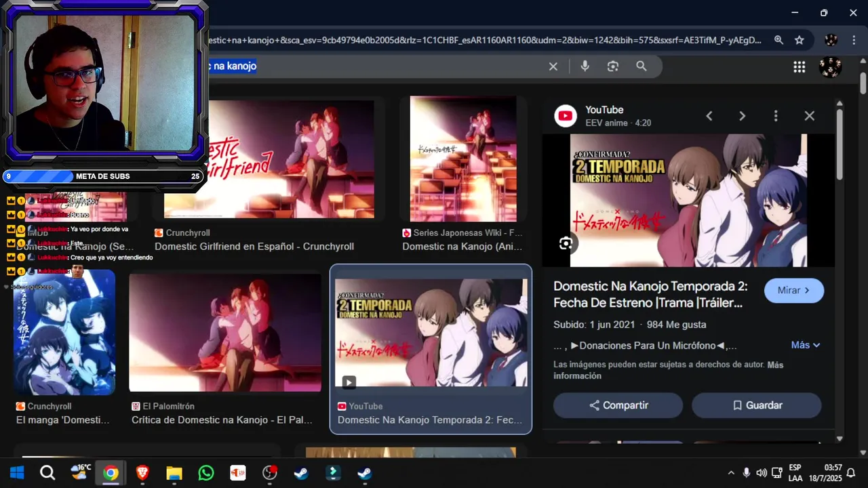This screenshot has height=488, width=868.
Task: Open the weather widget showing 16°C
Action: (81, 472)
